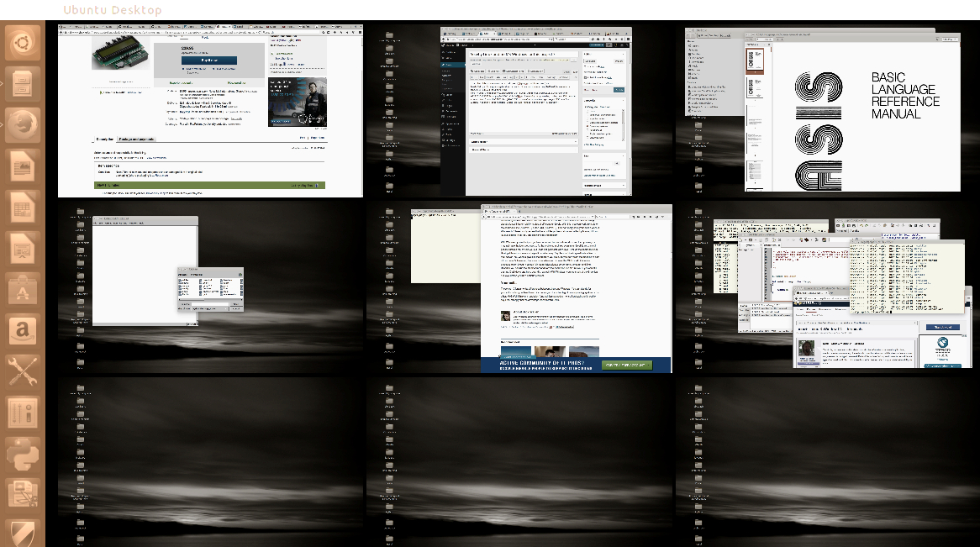Click the Amazon launcher icon
Image resolution: width=980 pixels, height=547 pixels.
23,331
